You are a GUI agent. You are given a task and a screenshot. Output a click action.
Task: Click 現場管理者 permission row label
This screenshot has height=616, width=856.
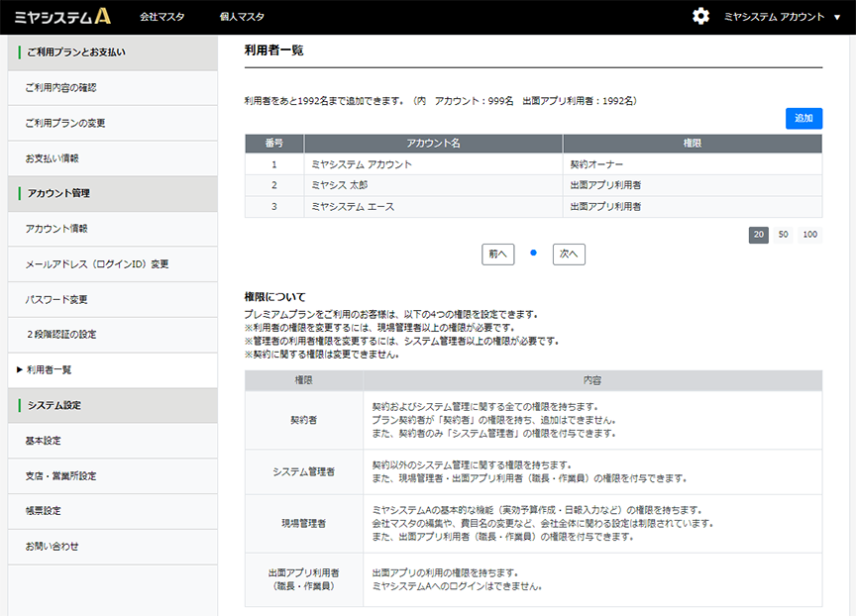point(303,523)
